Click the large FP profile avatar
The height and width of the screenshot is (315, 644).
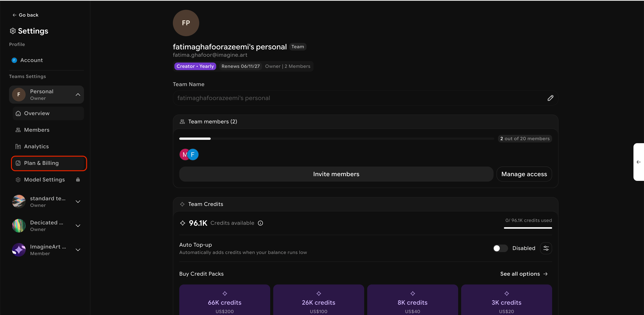(186, 23)
